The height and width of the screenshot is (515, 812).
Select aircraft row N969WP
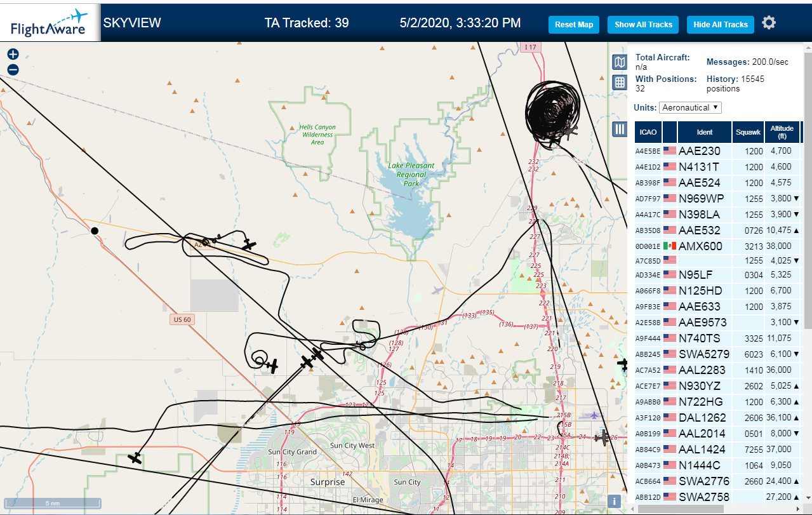tap(717, 199)
